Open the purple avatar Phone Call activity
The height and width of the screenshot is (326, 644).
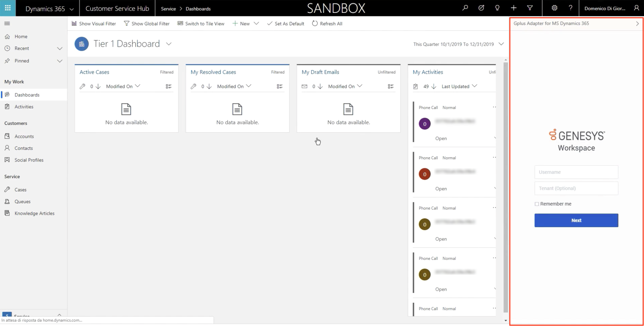coord(454,122)
